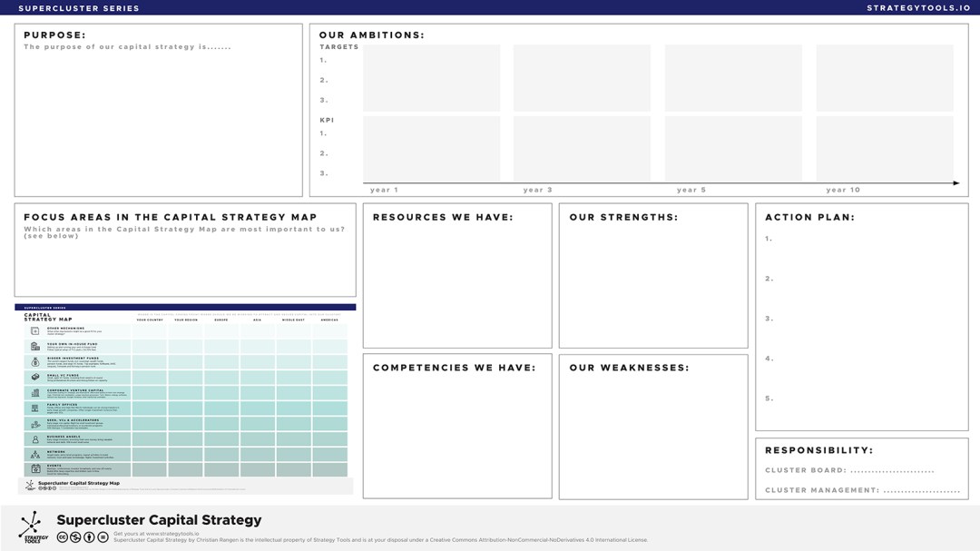Screen dimensions: 980x551
Task: Click Action Plan item number 4
Action: click(x=769, y=359)
